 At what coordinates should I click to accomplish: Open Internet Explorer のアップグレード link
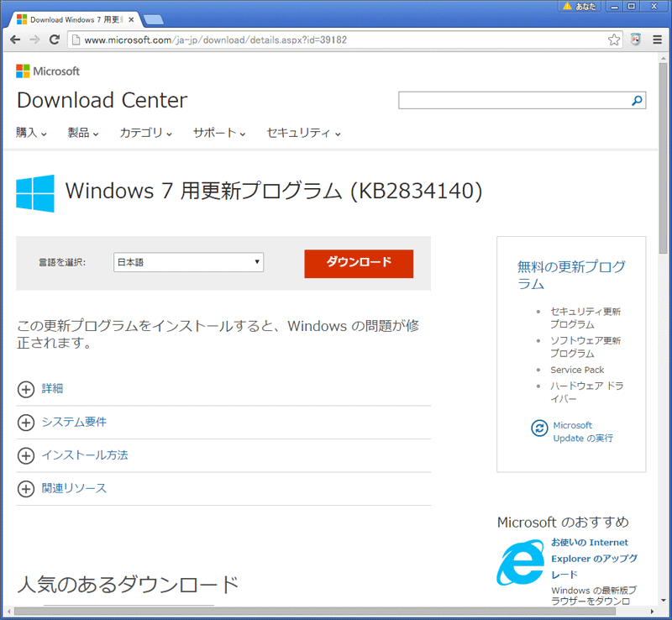594,559
